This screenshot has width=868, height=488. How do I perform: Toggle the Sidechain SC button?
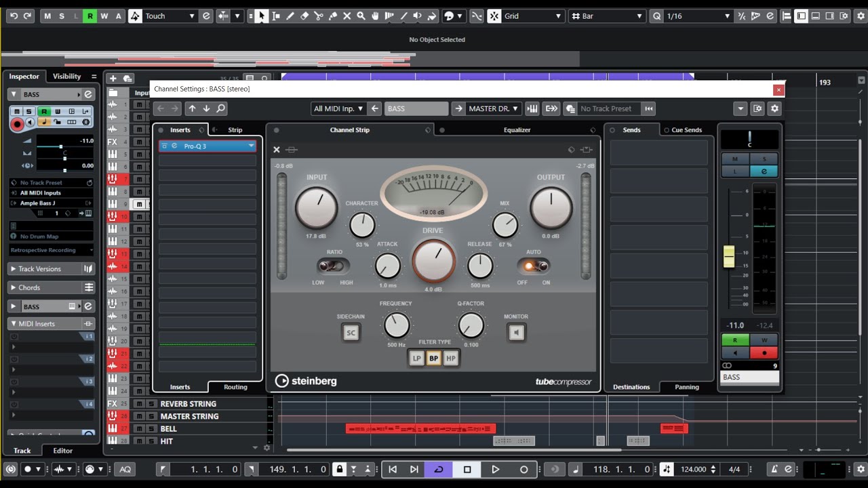pos(351,333)
